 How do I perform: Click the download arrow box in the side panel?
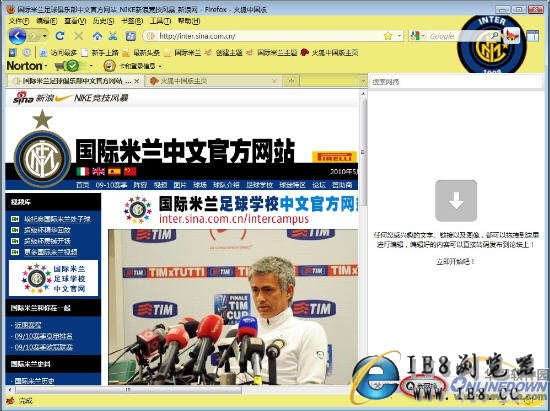pos(456,201)
